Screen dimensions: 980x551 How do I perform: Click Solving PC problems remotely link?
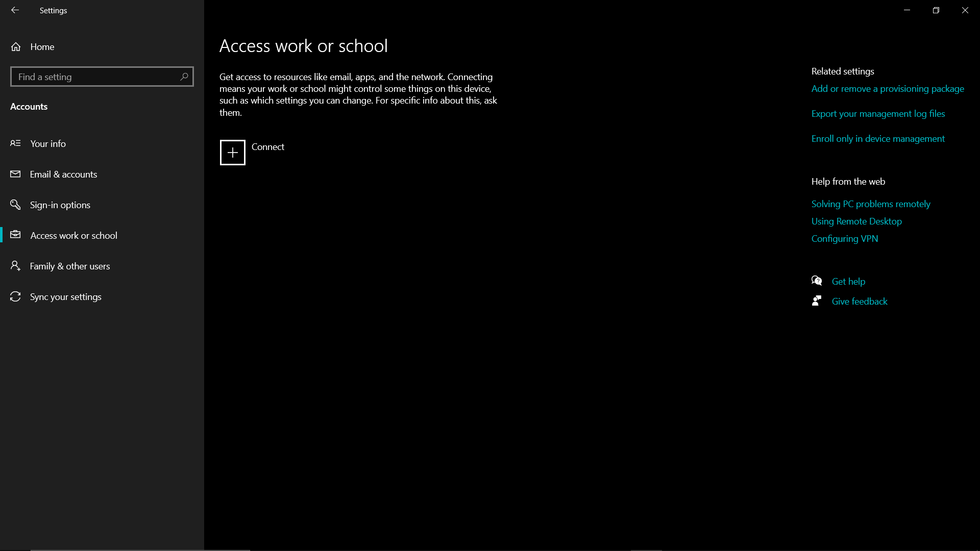tap(871, 204)
